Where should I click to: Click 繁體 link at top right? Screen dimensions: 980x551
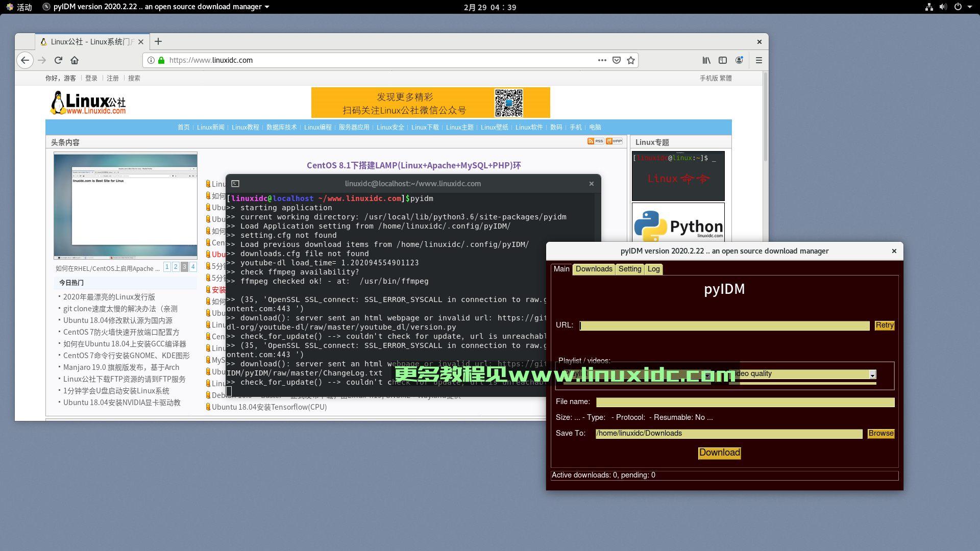tap(726, 78)
